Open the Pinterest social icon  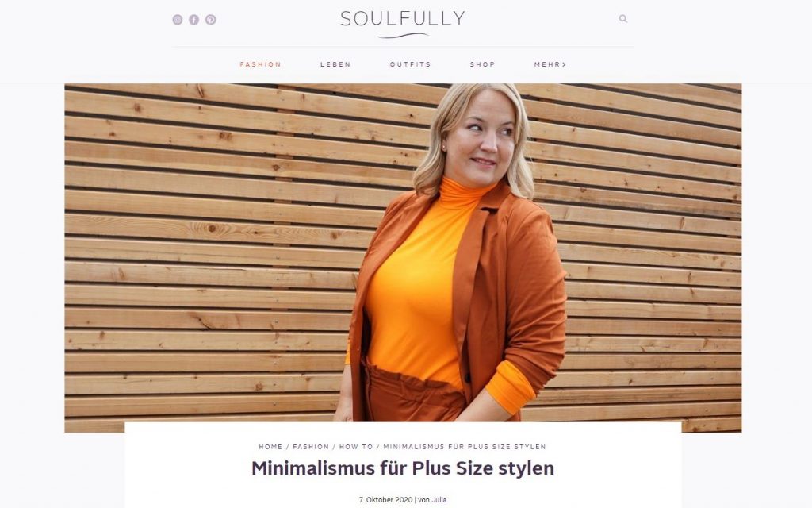point(211,20)
